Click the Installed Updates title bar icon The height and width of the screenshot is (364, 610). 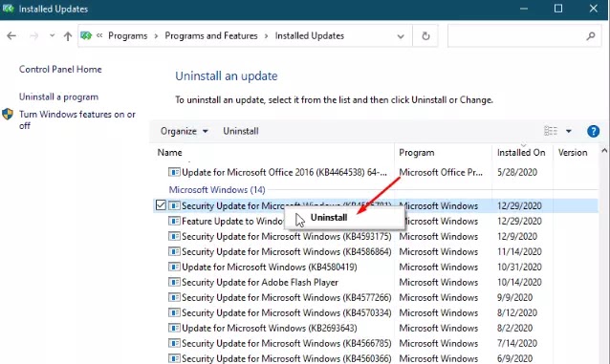pyautogui.click(x=9, y=9)
